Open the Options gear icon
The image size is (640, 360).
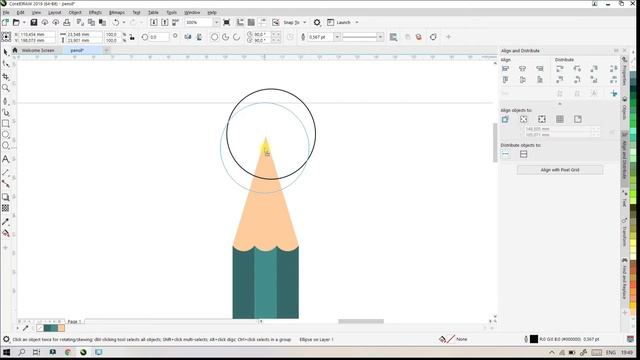click(x=317, y=22)
